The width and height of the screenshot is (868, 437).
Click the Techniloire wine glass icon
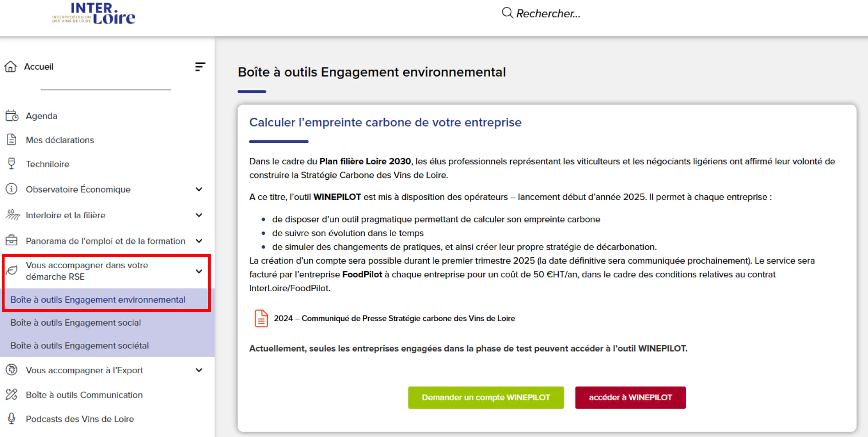11,164
